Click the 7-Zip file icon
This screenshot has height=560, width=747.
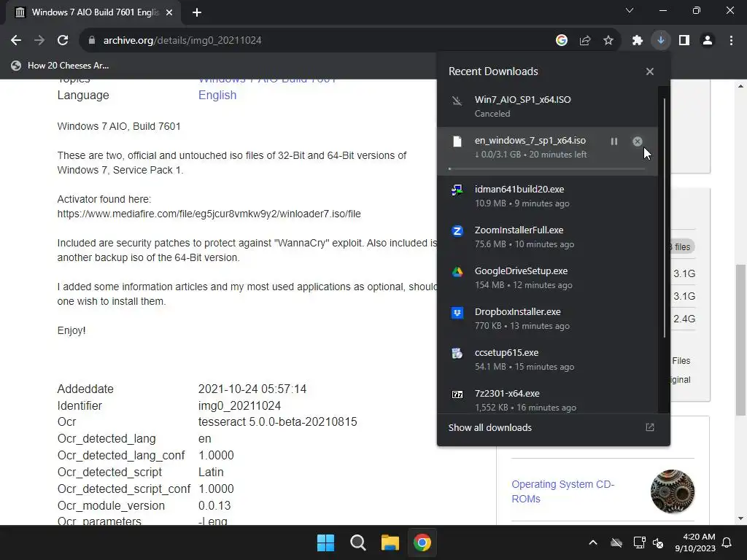pyautogui.click(x=457, y=394)
